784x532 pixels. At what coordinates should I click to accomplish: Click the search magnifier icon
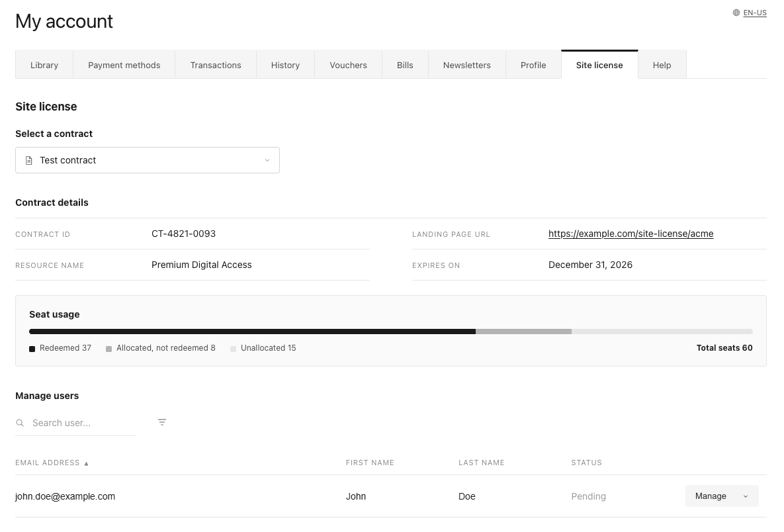tap(20, 423)
